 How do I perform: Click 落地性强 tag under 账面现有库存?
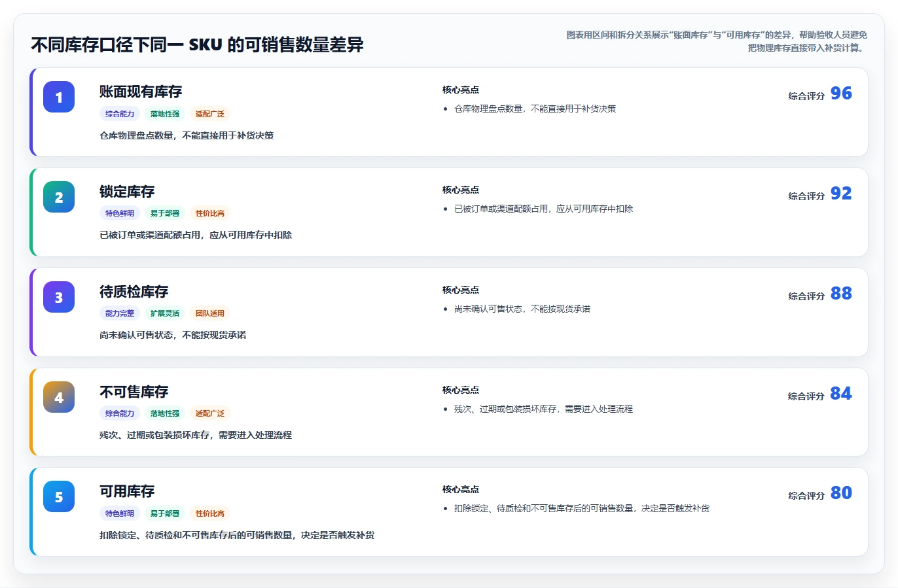point(165,114)
